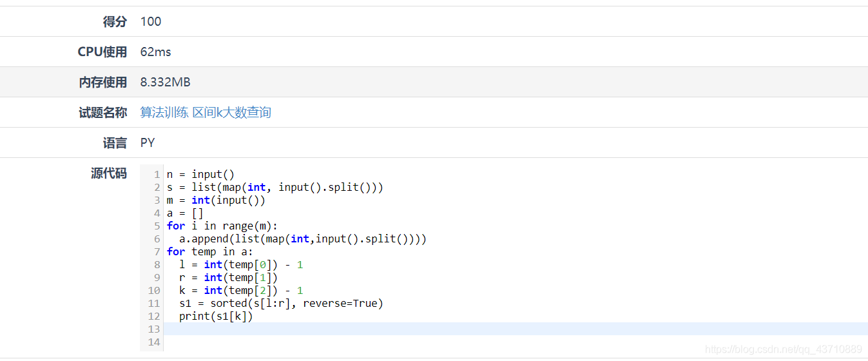Click the 试题名称 row label
Image resolution: width=868 pixels, height=361 pixels.
103,112
